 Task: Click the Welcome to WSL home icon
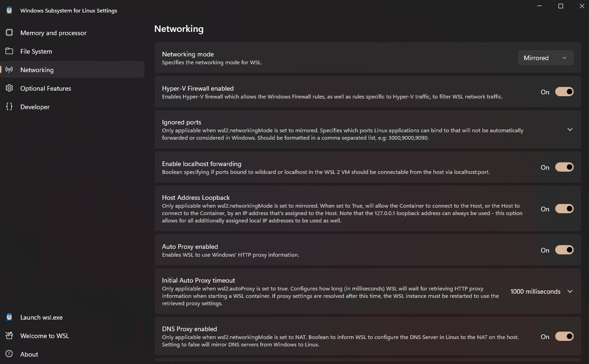click(9, 336)
